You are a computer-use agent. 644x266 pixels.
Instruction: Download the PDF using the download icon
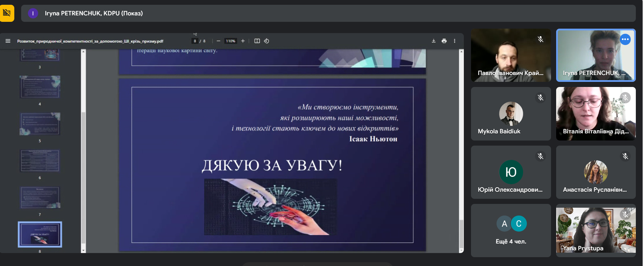[434, 41]
